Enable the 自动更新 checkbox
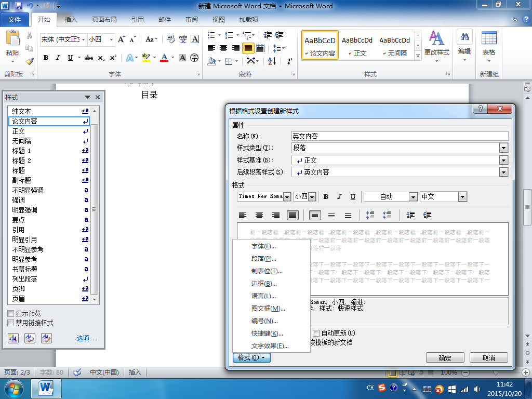This screenshot has width=532, height=399. coord(316,333)
